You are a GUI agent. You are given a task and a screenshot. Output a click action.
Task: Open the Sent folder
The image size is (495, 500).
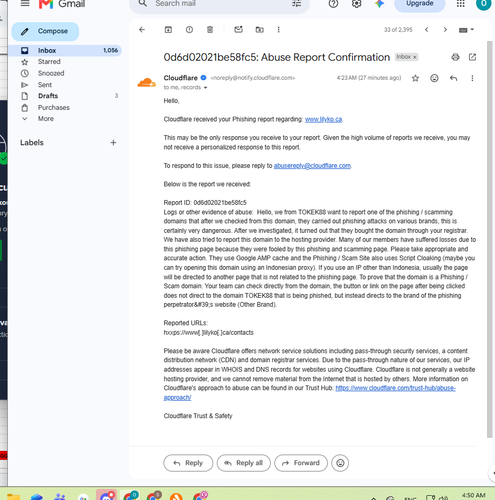click(45, 85)
